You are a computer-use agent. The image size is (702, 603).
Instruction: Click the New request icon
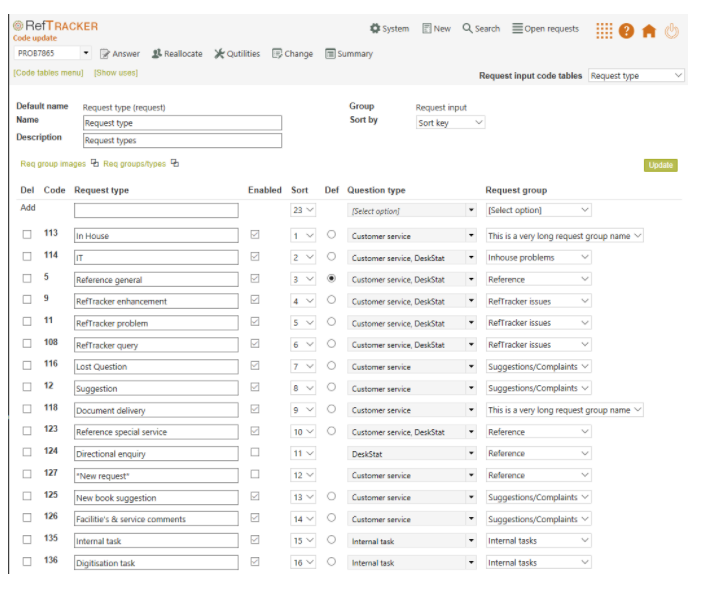(427, 29)
